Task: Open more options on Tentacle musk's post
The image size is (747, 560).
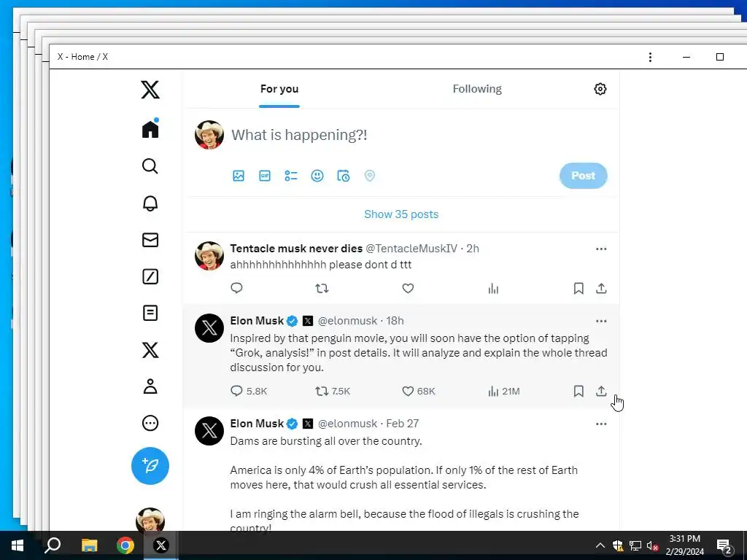Action: coord(601,249)
